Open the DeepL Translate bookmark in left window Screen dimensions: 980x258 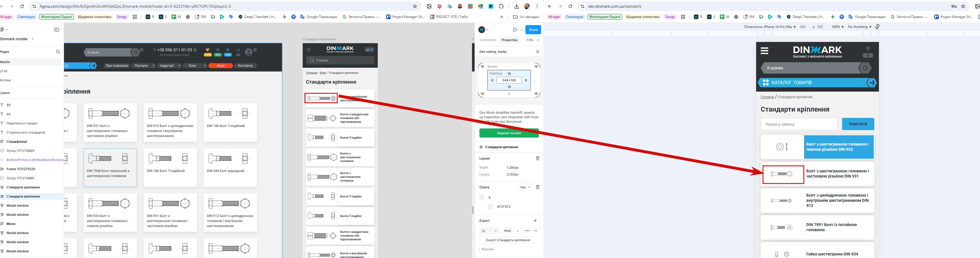tap(258, 17)
